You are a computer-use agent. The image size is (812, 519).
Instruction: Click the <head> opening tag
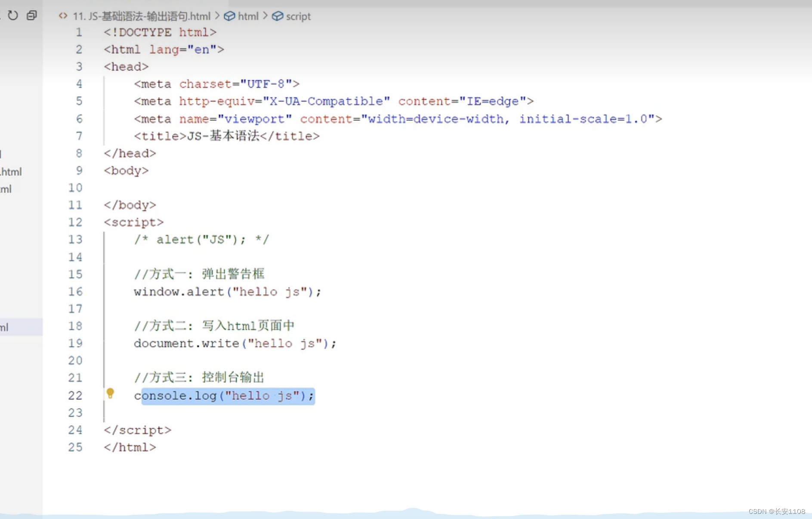click(x=126, y=67)
